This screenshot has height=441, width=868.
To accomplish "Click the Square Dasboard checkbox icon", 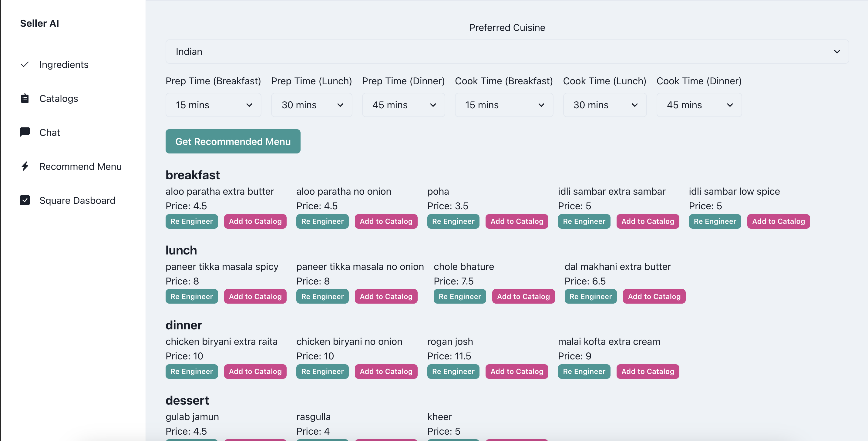I will (x=25, y=200).
